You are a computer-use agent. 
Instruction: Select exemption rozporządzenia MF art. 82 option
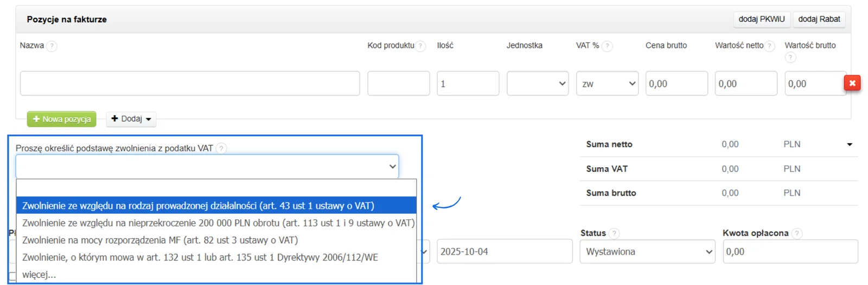tap(216, 240)
